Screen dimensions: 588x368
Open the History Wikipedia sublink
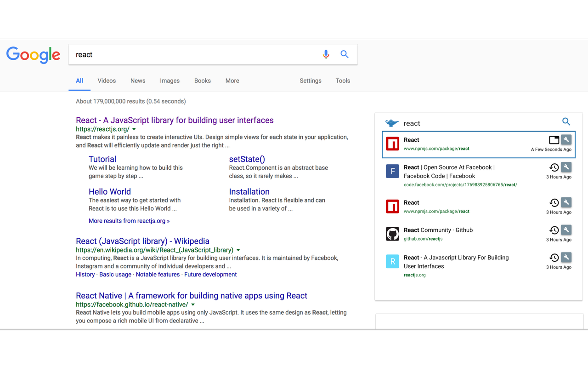[85, 274]
